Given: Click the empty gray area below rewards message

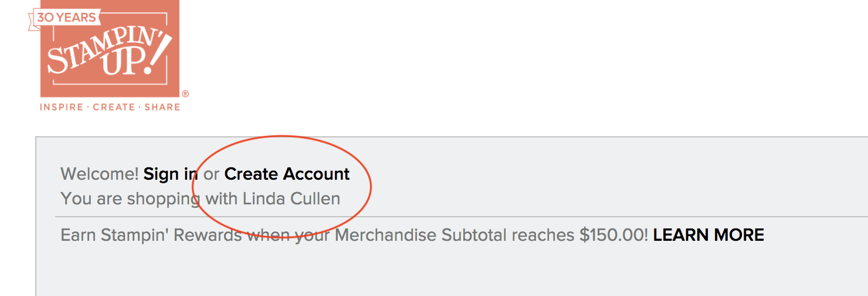Looking at the screenshot, I should point(452,271).
